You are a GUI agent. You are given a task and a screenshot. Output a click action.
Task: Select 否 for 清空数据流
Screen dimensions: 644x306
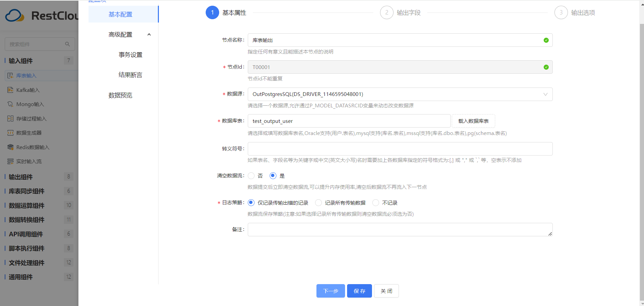point(251,176)
